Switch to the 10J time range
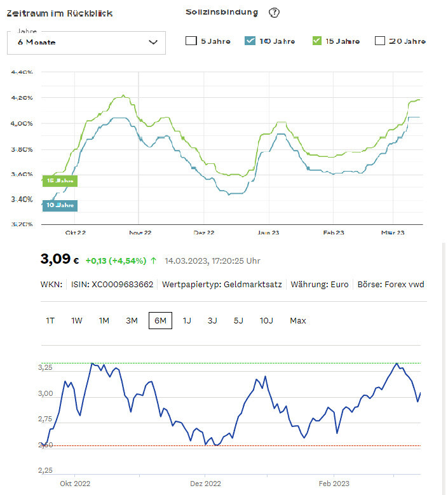448x495 pixels. click(266, 320)
